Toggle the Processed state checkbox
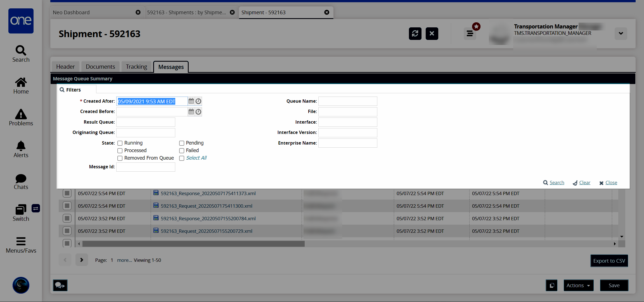644x302 pixels. click(120, 150)
